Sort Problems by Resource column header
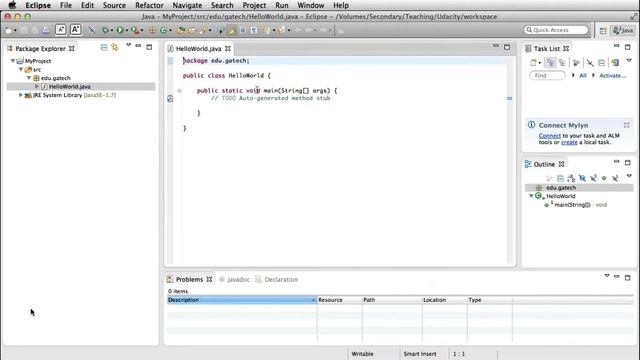Viewport: 640px width, 360px height. (339, 300)
